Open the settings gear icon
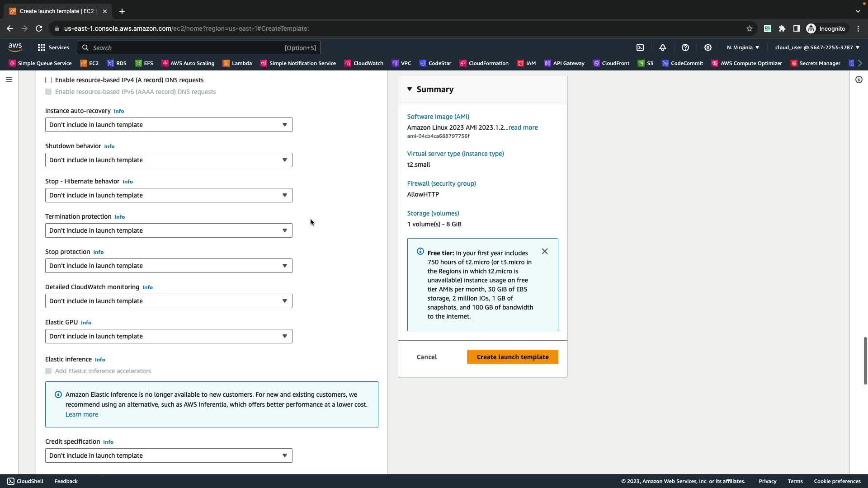This screenshot has width=868, height=488. pyautogui.click(x=708, y=47)
